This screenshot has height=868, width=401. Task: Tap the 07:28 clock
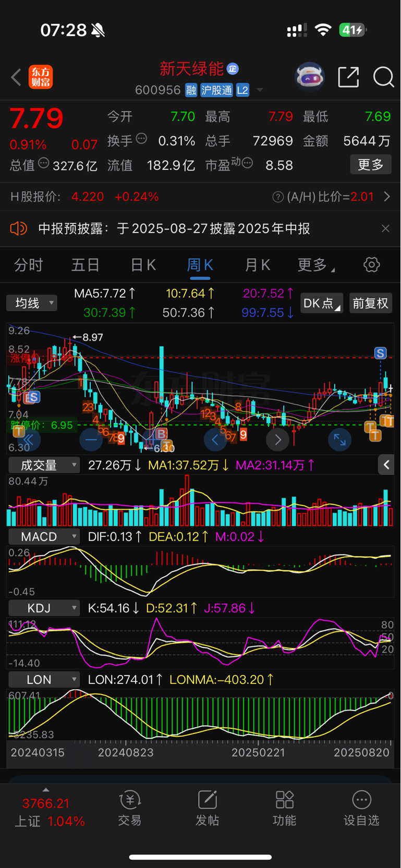click(63, 30)
